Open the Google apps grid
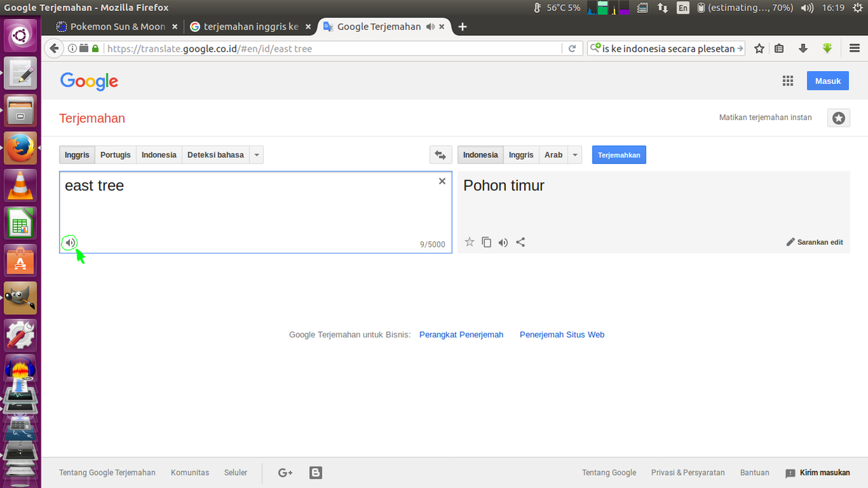This screenshot has height=488, width=868. tap(787, 81)
